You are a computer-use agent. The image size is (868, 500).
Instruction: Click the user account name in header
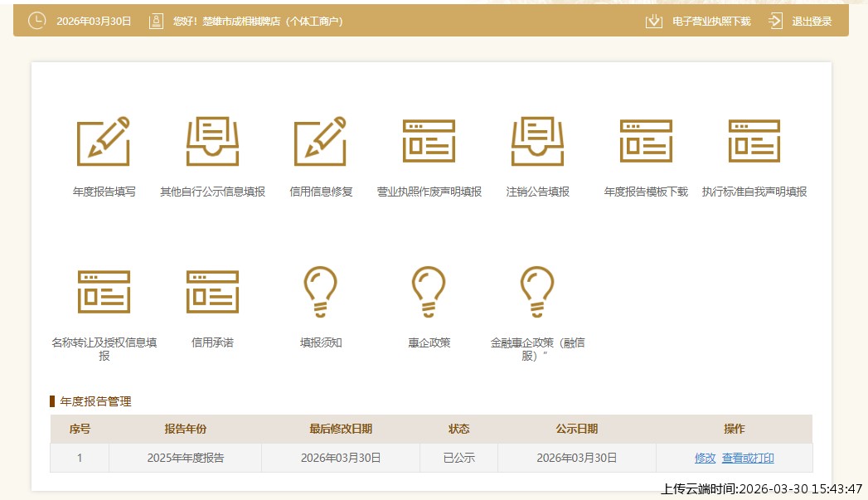257,22
